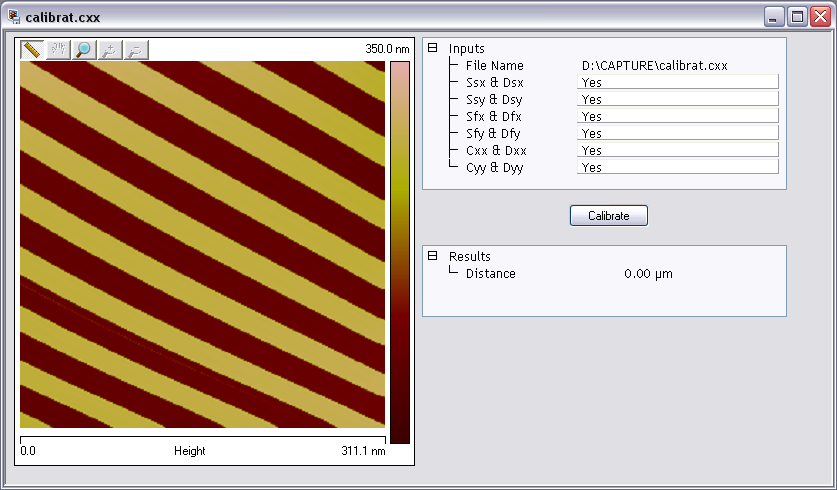This screenshot has width=837, height=490.
Task: Click the Ssy & Dsy value field
Action: 677,99
